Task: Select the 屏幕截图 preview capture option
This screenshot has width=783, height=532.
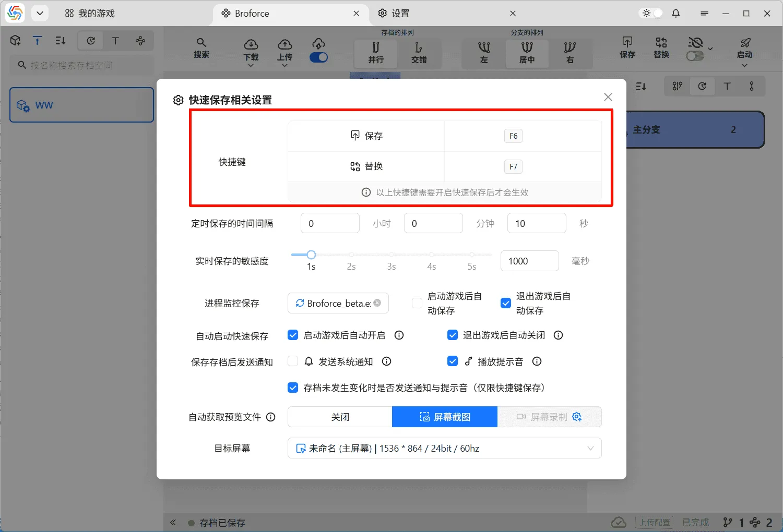Action: 444,417
